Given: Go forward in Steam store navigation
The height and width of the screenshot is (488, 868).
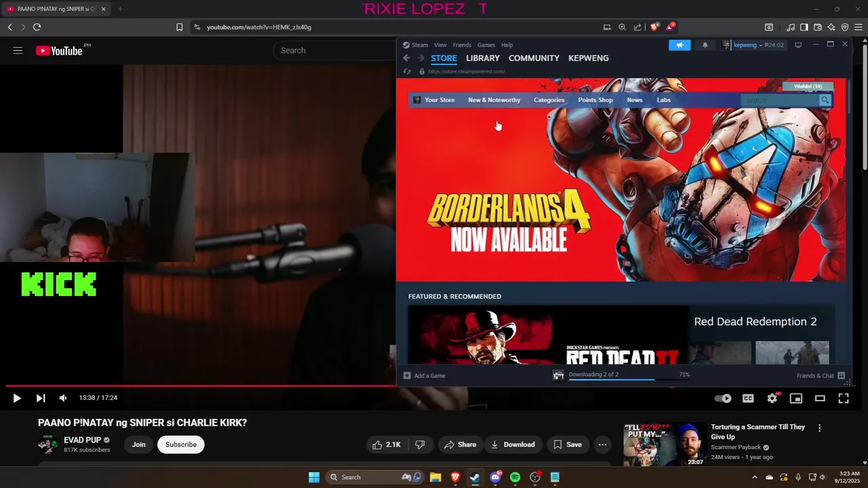Looking at the screenshot, I should (x=421, y=58).
